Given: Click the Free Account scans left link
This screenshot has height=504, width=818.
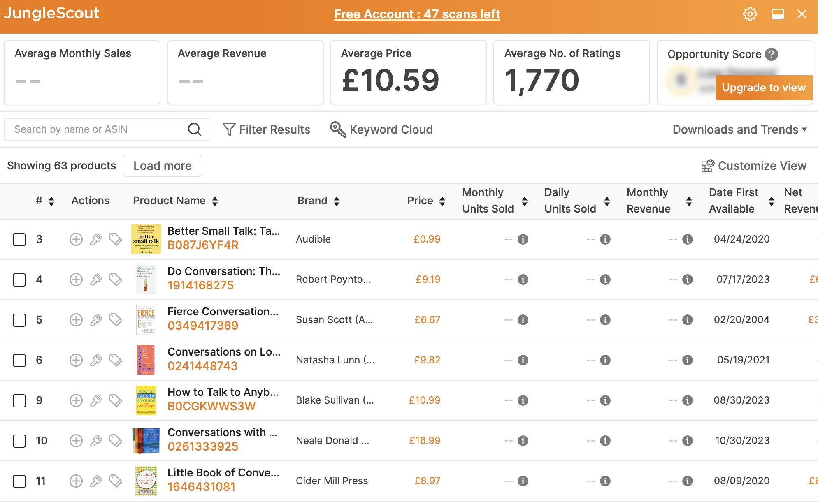Looking at the screenshot, I should click(417, 14).
